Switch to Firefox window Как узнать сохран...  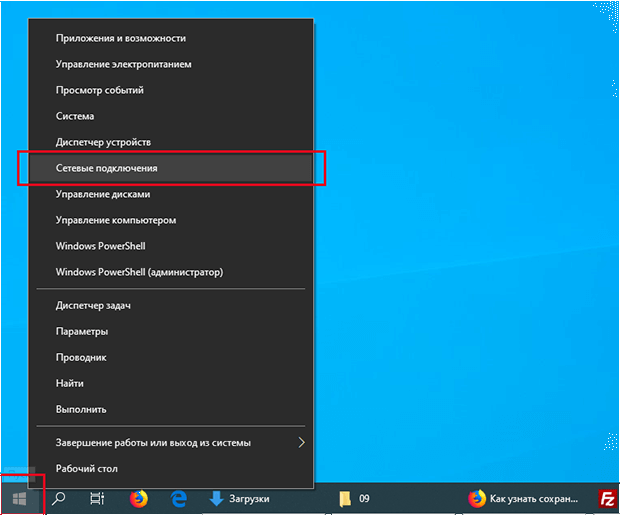point(524,499)
